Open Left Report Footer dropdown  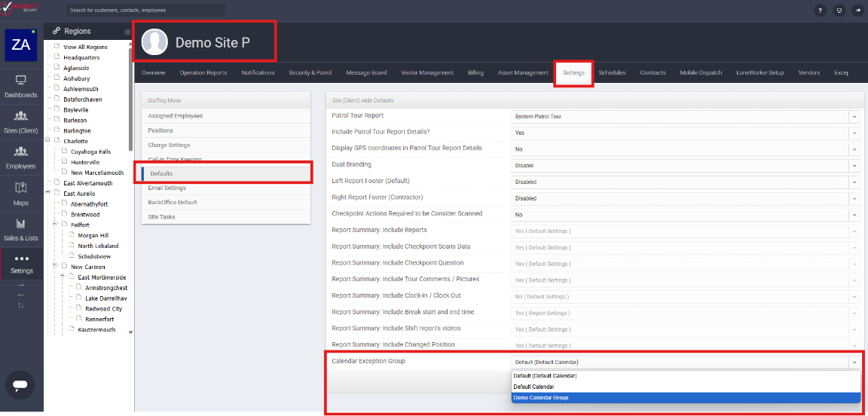click(x=686, y=182)
